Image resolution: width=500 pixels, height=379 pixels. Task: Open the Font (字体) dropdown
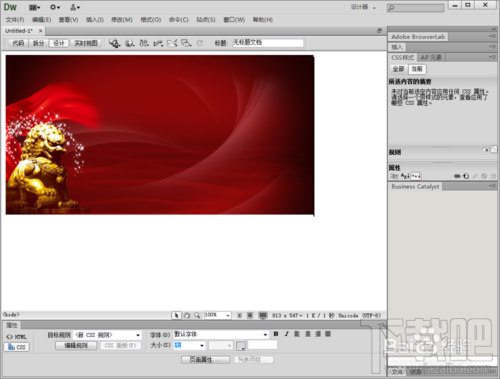[221, 334]
